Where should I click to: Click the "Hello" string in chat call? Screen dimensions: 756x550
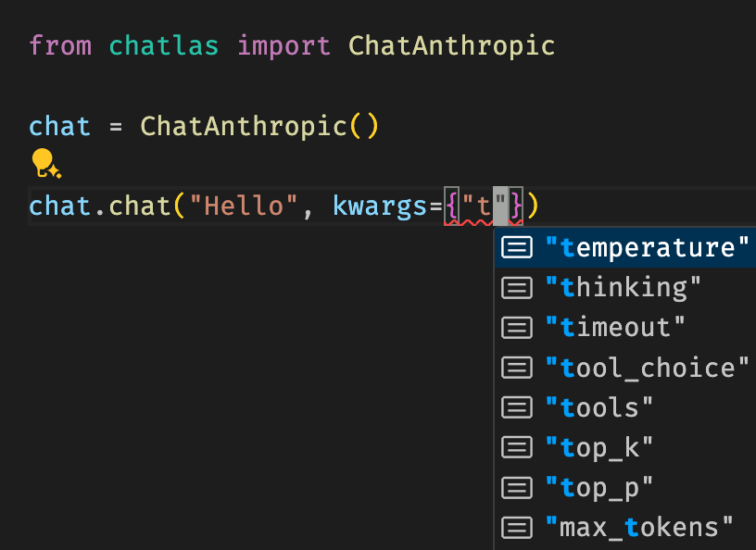244,206
